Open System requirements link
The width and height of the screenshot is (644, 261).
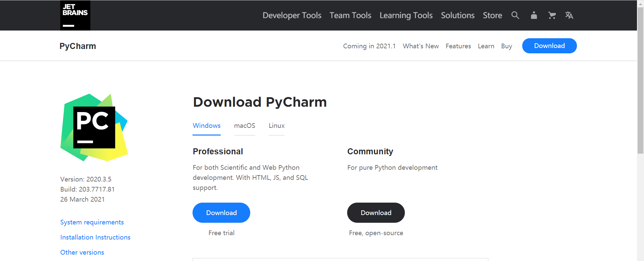coord(92,222)
